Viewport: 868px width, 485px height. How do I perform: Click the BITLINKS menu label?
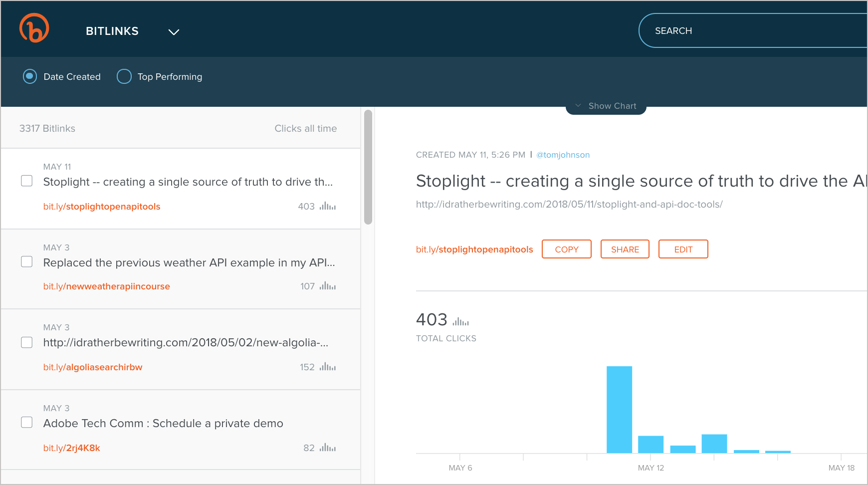pos(112,31)
